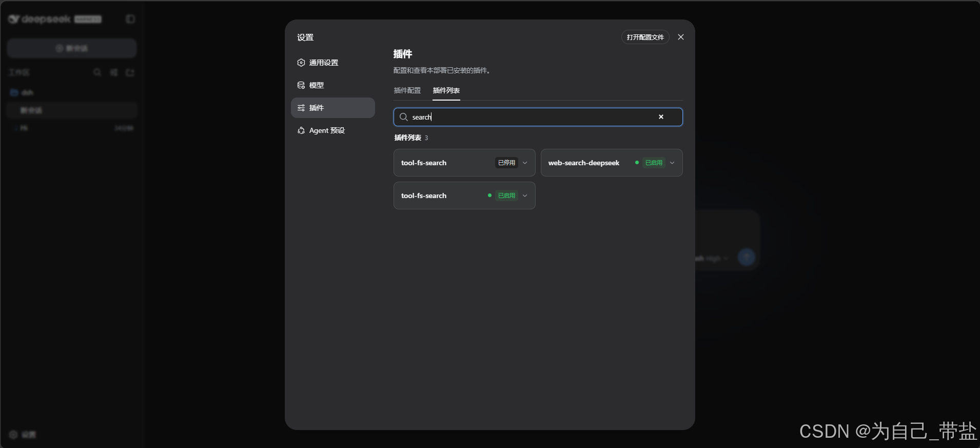Click the web-search-deepseek plugin name

coord(584,163)
